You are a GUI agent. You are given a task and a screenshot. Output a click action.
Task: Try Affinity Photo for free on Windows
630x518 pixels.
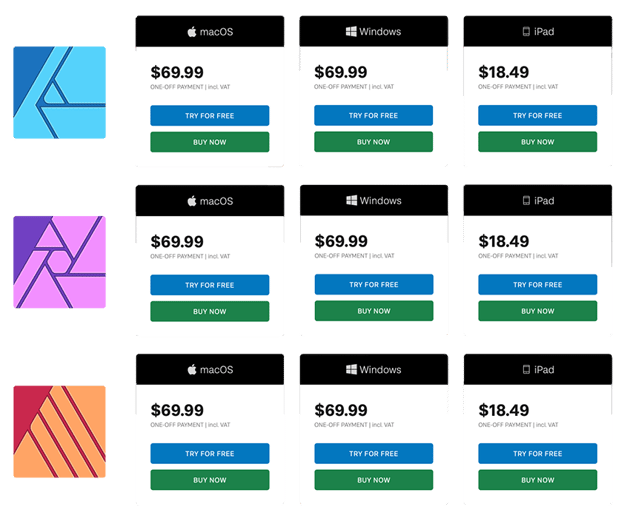[374, 285]
